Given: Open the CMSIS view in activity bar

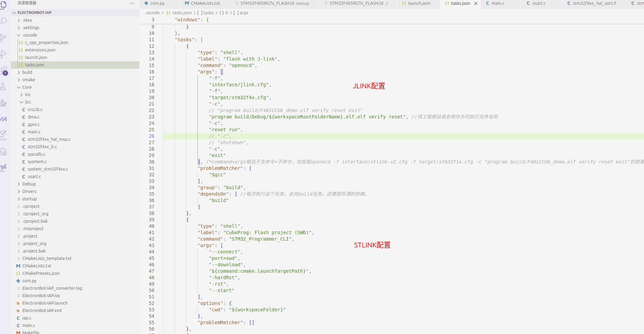Looking at the screenshot, I should (x=3, y=134).
